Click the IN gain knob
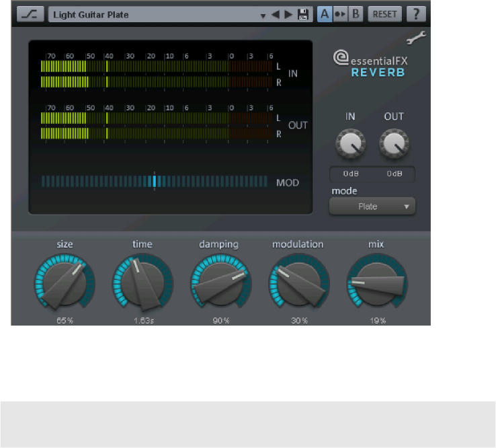496x448 pixels. pos(350,143)
